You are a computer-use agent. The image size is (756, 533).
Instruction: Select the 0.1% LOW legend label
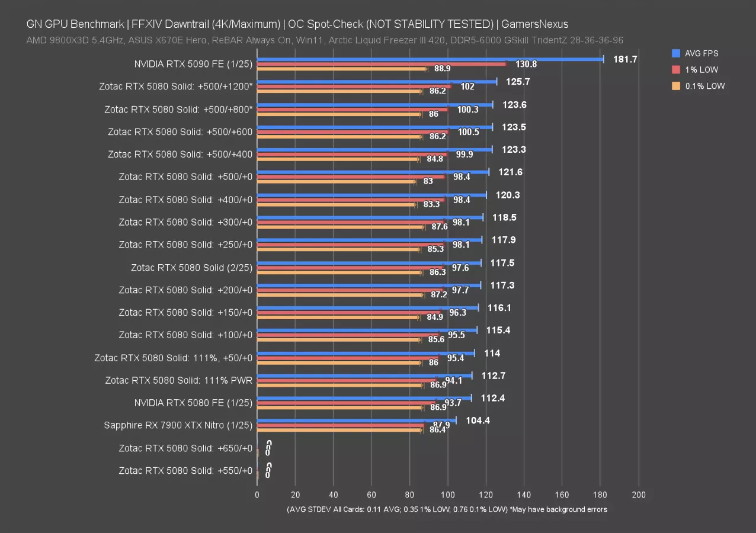[x=704, y=86]
